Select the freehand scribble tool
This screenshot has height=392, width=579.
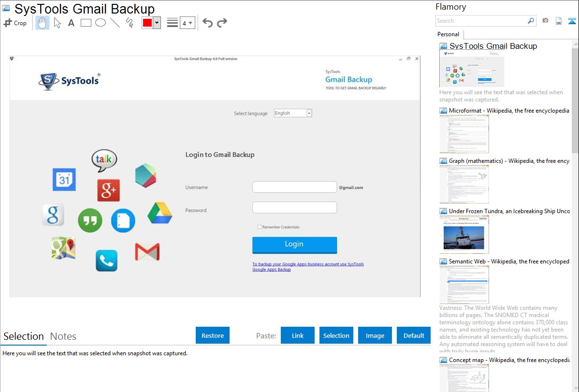click(x=130, y=23)
